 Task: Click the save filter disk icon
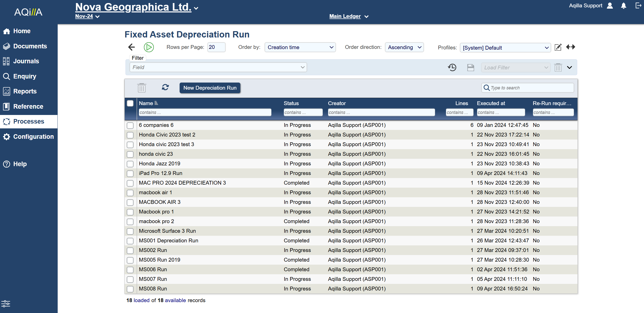click(470, 67)
